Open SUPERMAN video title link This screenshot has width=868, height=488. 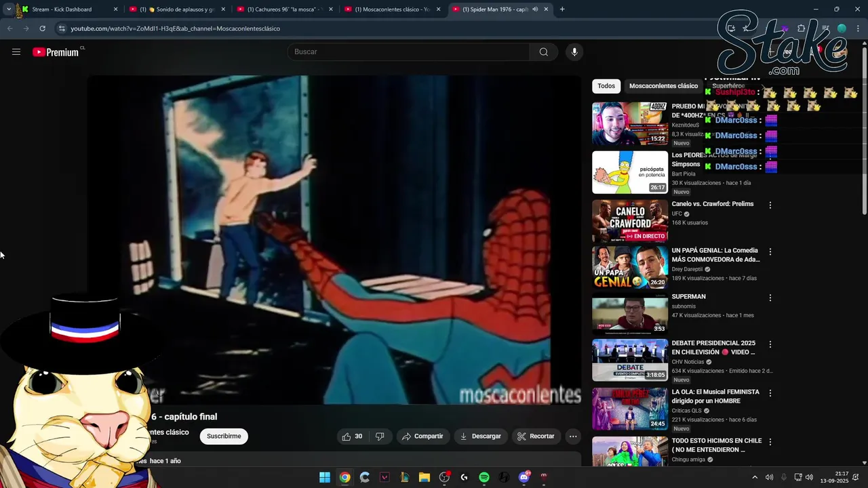688,297
